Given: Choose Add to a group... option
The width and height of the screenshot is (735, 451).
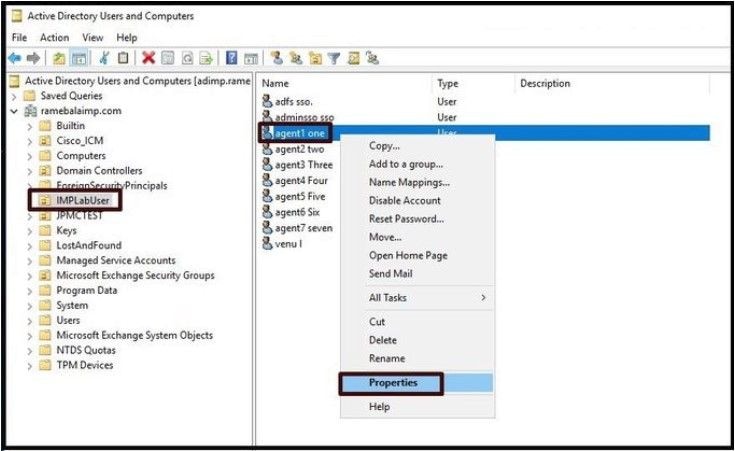Looking at the screenshot, I should [x=417, y=164].
